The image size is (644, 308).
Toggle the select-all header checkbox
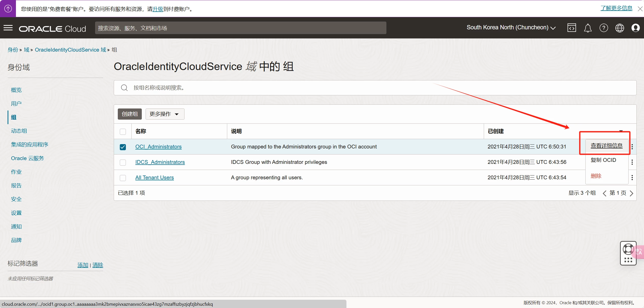[123, 131]
